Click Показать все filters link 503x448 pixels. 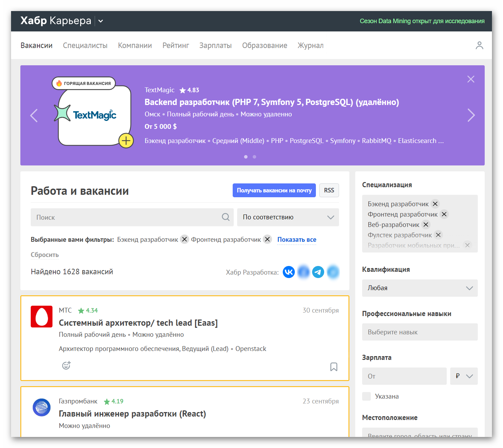tap(297, 240)
